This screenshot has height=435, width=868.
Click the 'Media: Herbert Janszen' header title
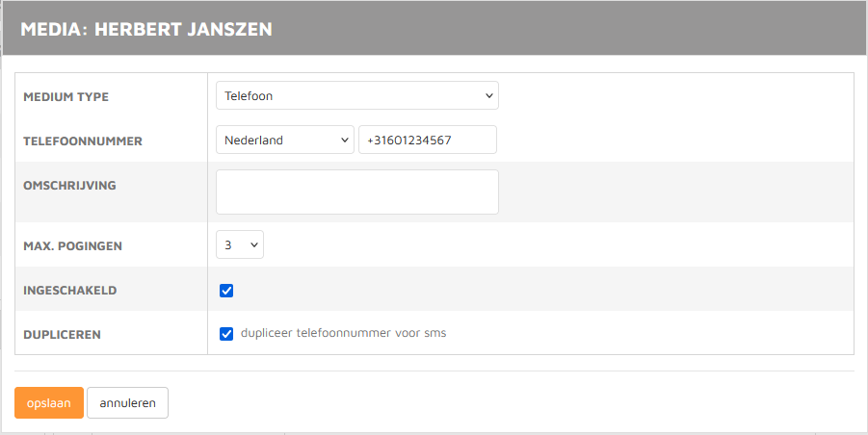[x=146, y=30]
